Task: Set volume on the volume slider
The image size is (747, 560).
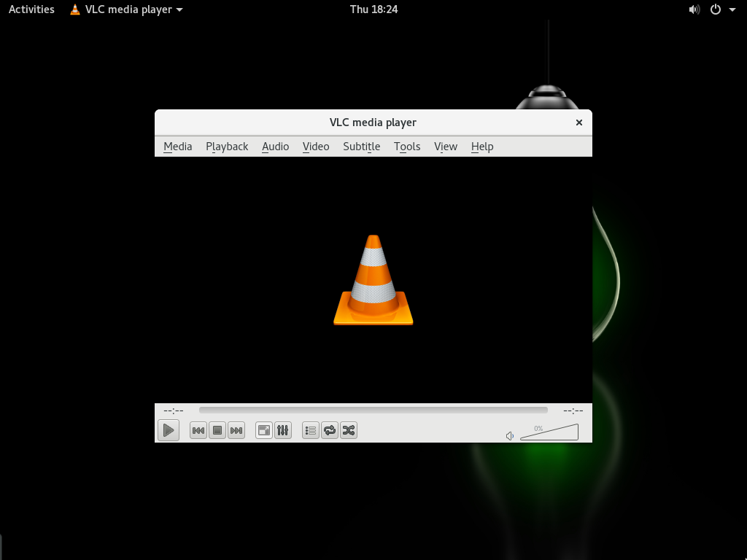Action: [551, 434]
